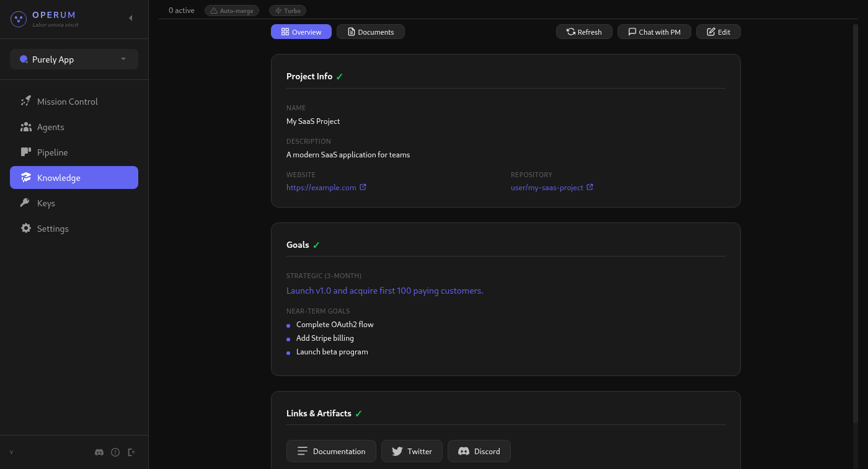
Task: Open the Agents section icon in sidebar
Action: click(x=26, y=126)
